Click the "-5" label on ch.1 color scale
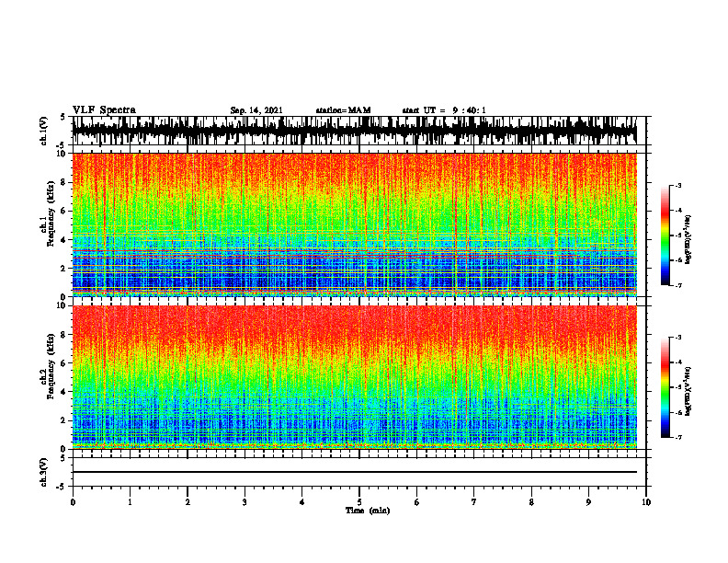The image size is (728, 563). tap(678, 236)
